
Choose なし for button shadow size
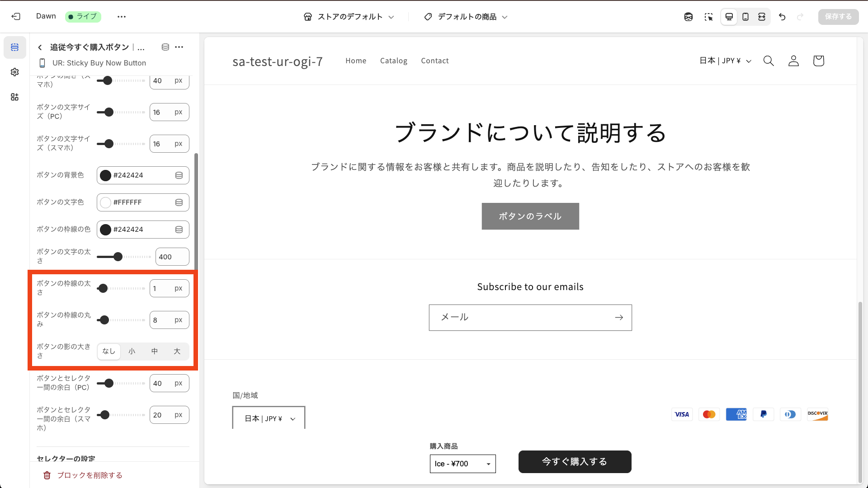click(x=108, y=351)
